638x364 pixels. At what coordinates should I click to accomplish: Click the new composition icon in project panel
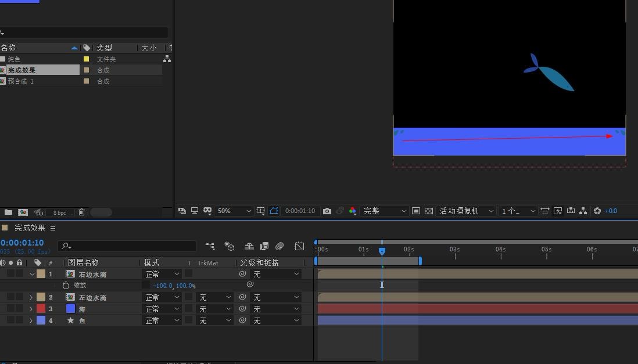click(x=23, y=212)
